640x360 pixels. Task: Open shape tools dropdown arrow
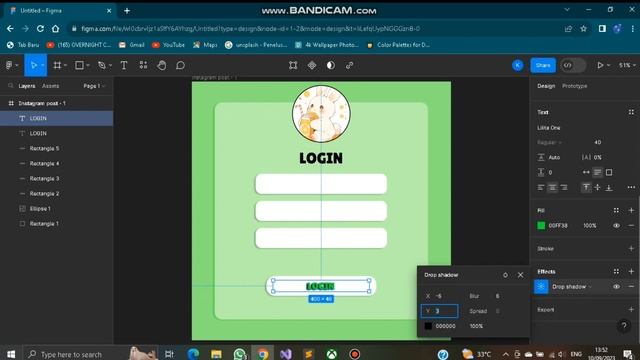[88, 65]
